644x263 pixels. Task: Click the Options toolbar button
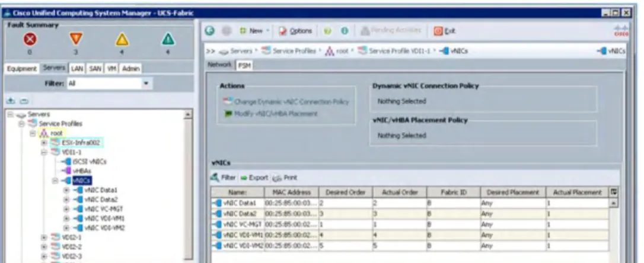[295, 31]
